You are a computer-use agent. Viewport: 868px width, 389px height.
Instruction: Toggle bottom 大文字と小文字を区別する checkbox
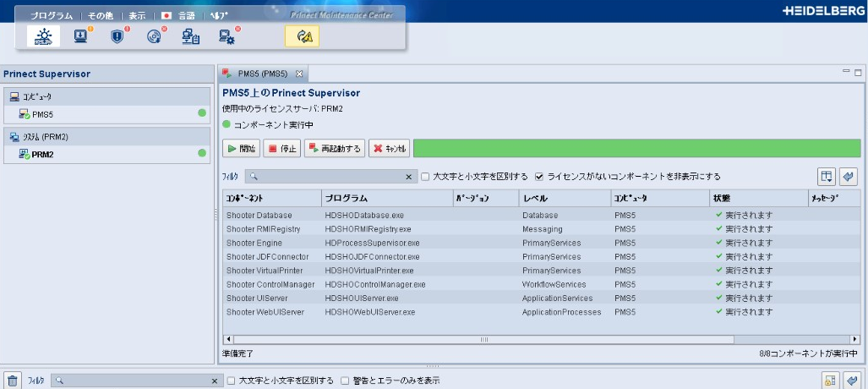(232, 381)
